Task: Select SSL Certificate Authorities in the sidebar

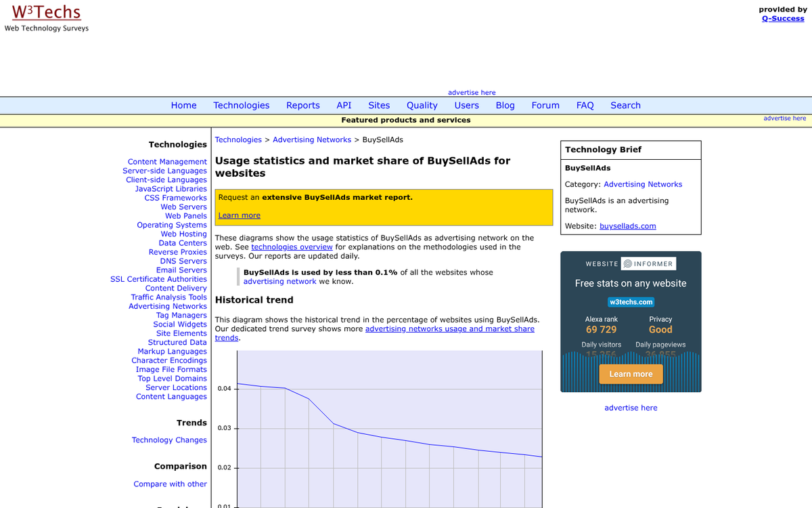Action: pos(158,278)
